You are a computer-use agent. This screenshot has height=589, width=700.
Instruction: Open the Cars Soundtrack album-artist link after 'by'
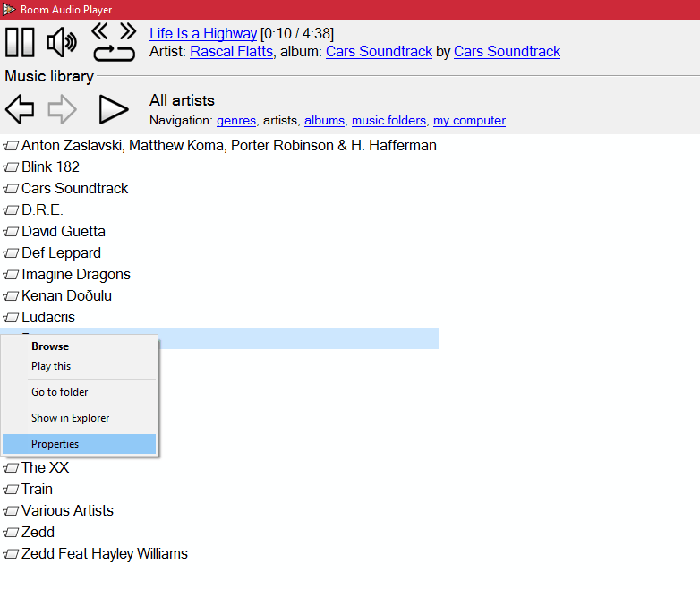click(508, 51)
